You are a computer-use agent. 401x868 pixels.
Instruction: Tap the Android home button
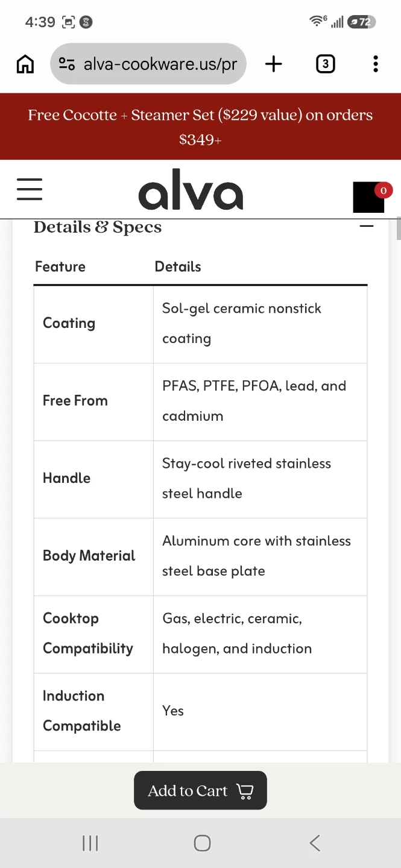click(202, 843)
